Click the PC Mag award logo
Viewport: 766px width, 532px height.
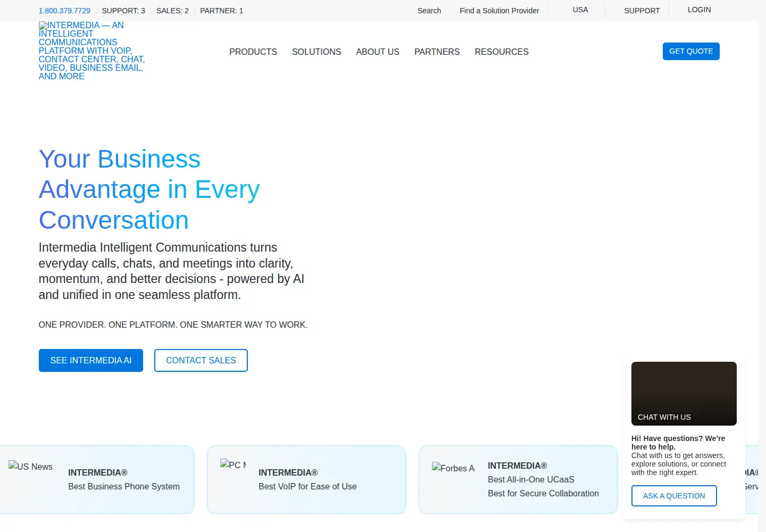tap(233, 464)
